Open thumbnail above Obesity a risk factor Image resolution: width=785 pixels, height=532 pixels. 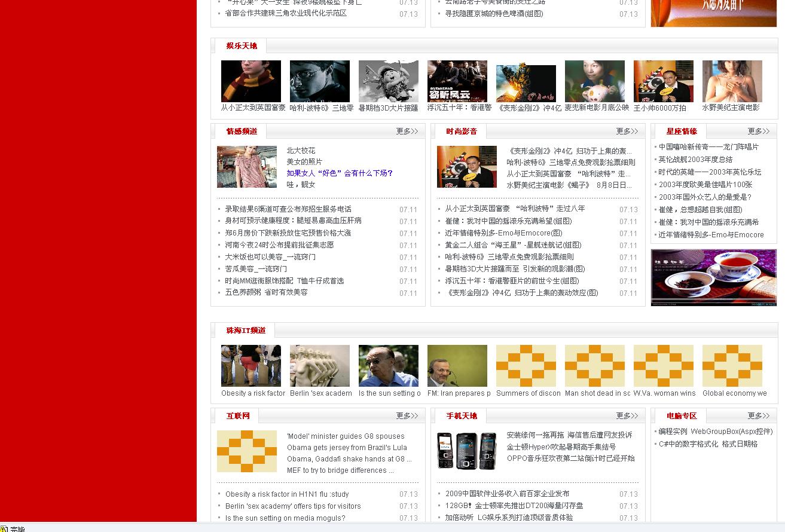pyautogui.click(x=251, y=366)
